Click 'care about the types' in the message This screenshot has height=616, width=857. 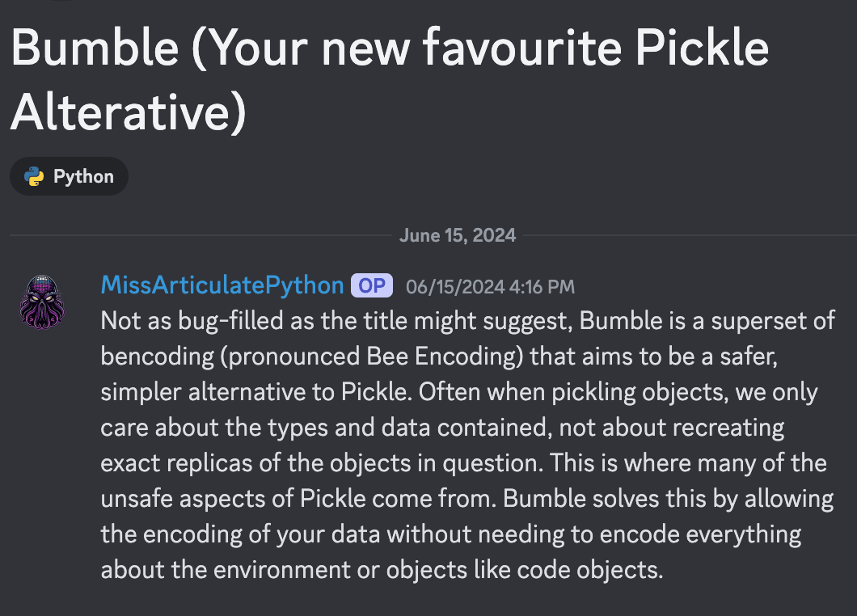coord(216,427)
